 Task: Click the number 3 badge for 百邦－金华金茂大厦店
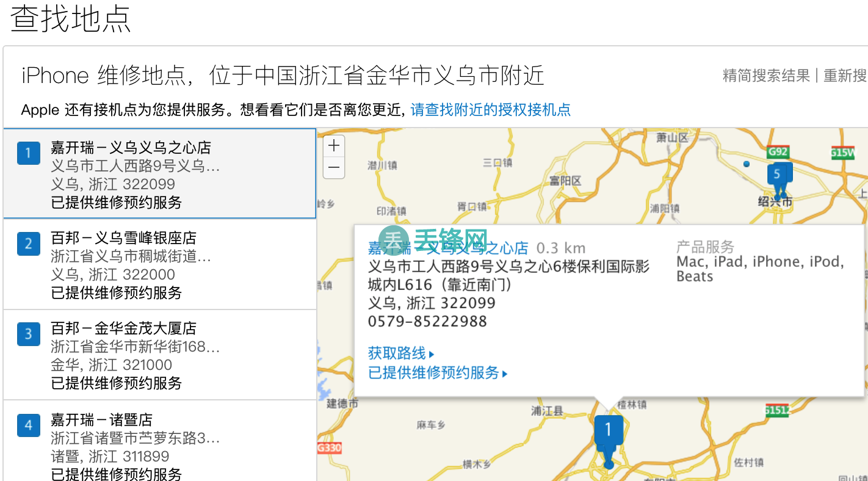pyautogui.click(x=28, y=335)
